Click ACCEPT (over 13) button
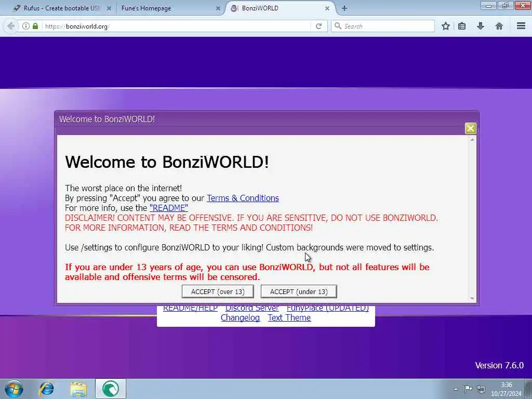 point(218,292)
